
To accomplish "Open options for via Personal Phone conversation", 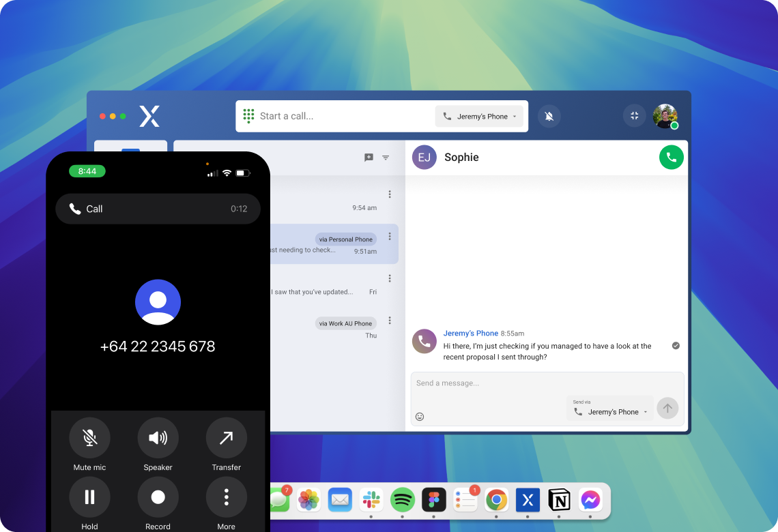I will pyautogui.click(x=390, y=237).
